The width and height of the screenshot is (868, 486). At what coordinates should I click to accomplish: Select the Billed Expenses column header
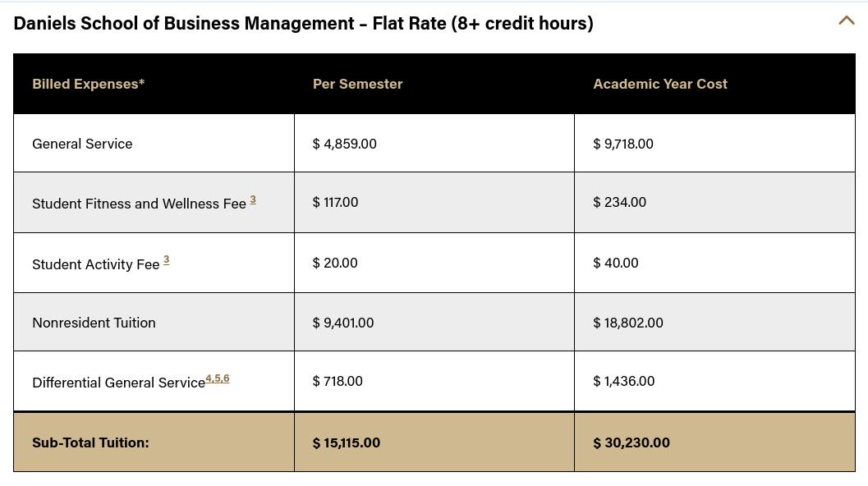pos(88,83)
